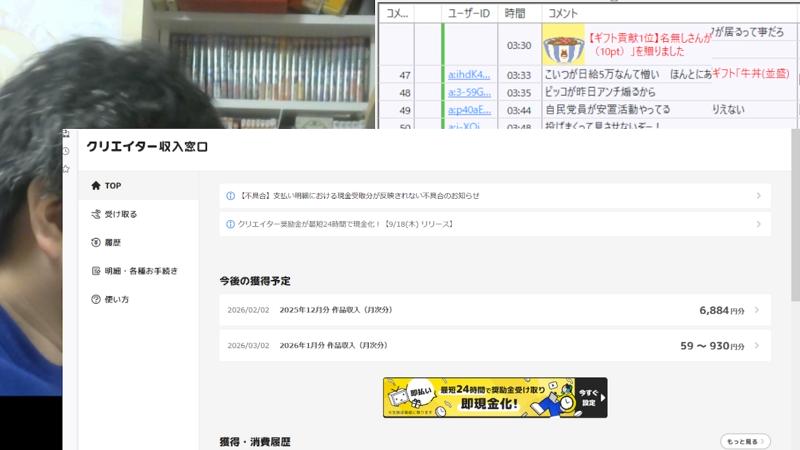Image resolution: width=800 pixels, height=450 pixels.
Task: Open the 受け取る menu item
Action: pyautogui.click(x=138, y=214)
